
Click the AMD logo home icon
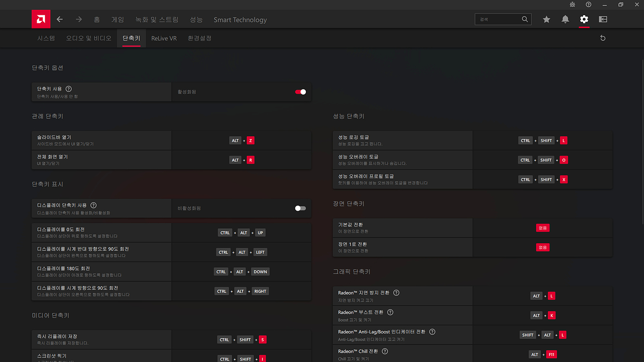click(41, 19)
